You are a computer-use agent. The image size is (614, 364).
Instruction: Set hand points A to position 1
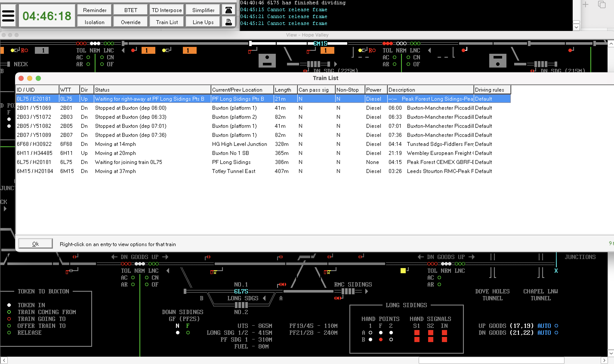[x=370, y=333]
